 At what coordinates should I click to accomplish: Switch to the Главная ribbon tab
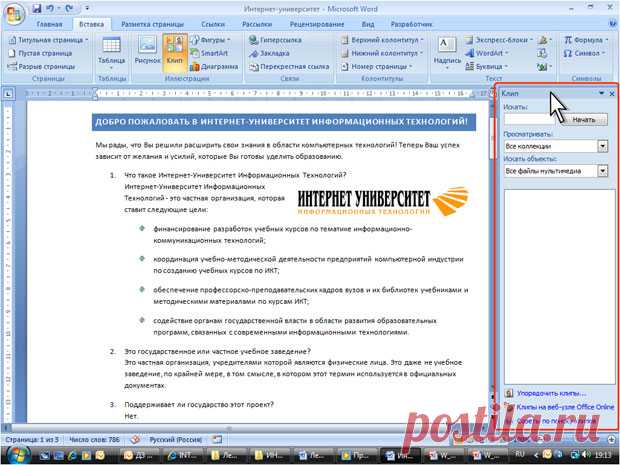coord(49,25)
